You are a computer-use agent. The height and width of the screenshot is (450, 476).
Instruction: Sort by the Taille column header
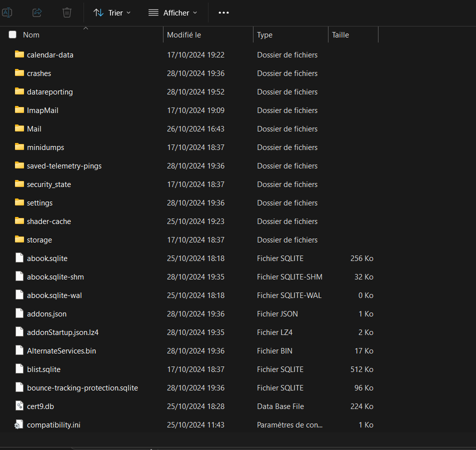coord(340,35)
